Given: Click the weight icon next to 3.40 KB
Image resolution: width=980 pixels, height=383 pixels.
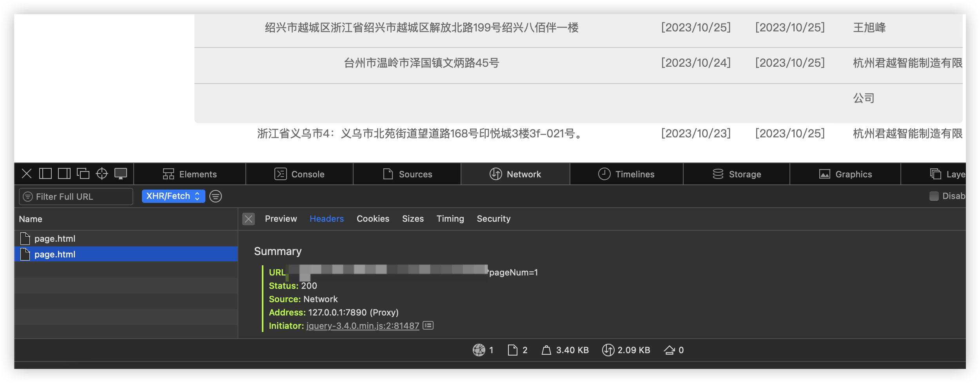Looking at the screenshot, I should 545,350.
